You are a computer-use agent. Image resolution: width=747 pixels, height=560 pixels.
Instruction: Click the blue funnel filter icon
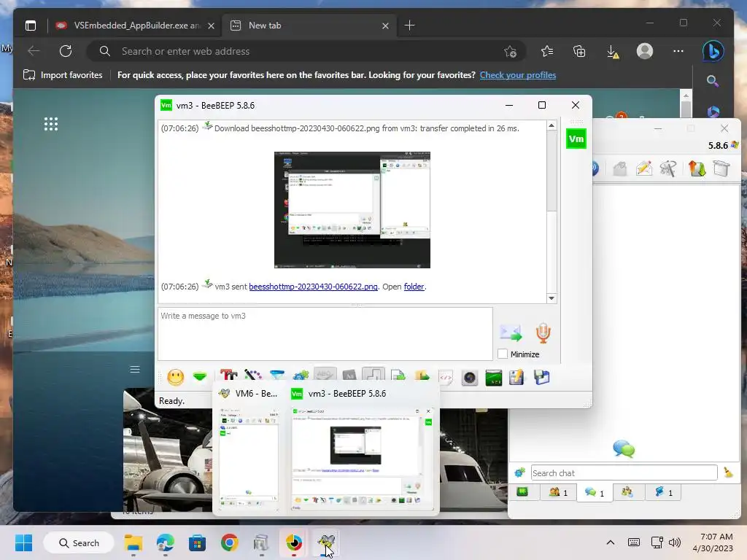pos(276,376)
